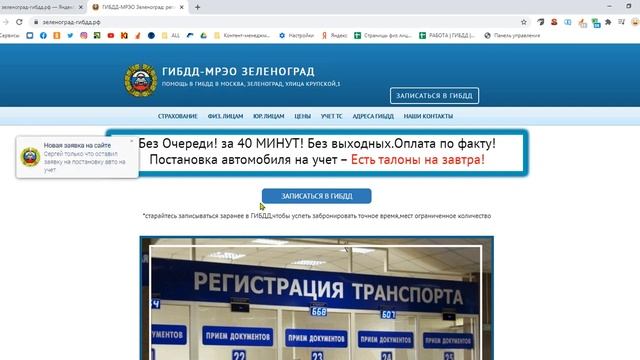The width and height of the screenshot is (640, 360).
Task: Open the first blue square bookmark icon
Action: [30, 36]
